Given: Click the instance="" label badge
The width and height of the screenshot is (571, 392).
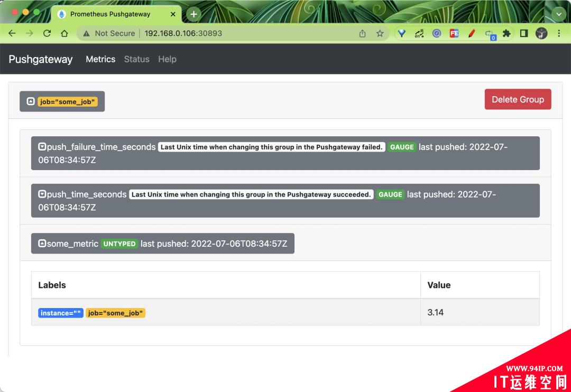Looking at the screenshot, I should [x=60, y=313].
